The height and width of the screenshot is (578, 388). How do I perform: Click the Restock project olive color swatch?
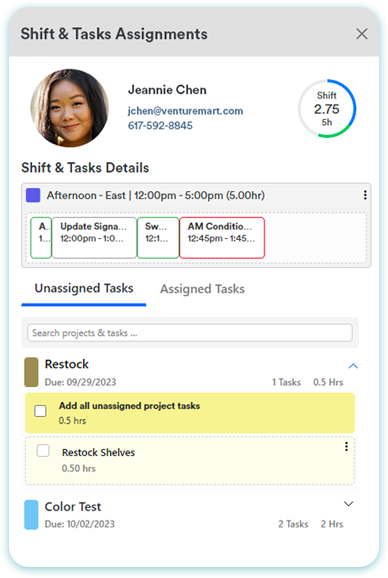coord(31,372)
